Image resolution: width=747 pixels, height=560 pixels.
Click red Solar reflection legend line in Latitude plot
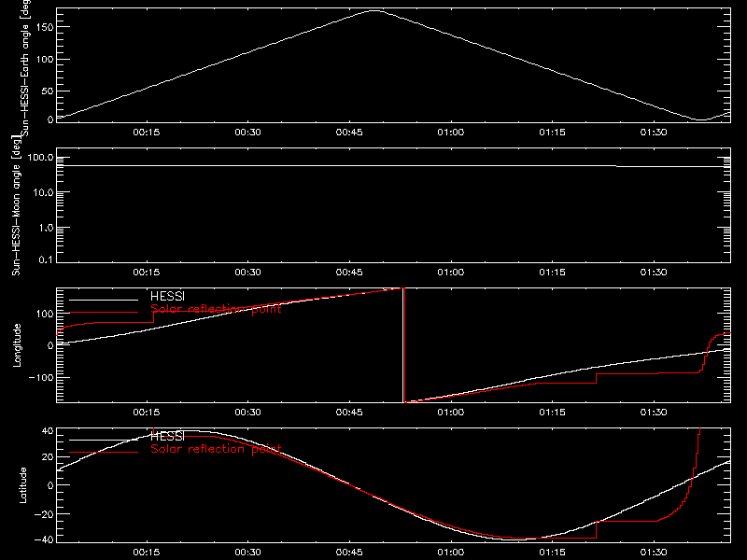point(104,453)
